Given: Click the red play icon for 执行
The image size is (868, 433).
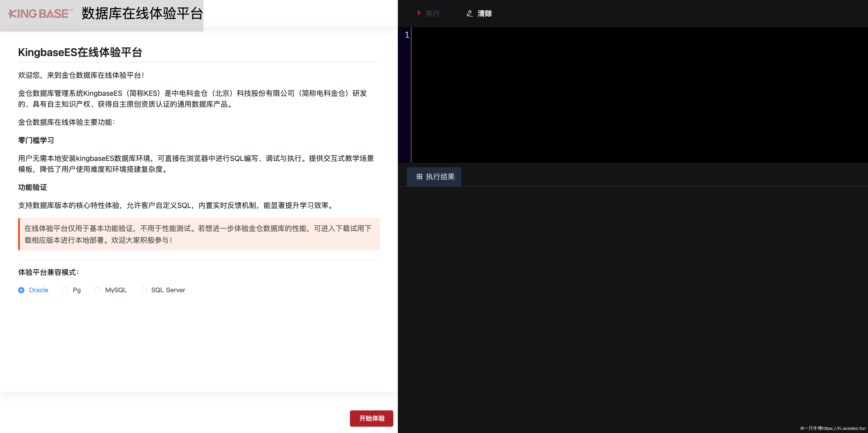Looking at the screenshot, I should click(419, 13).
